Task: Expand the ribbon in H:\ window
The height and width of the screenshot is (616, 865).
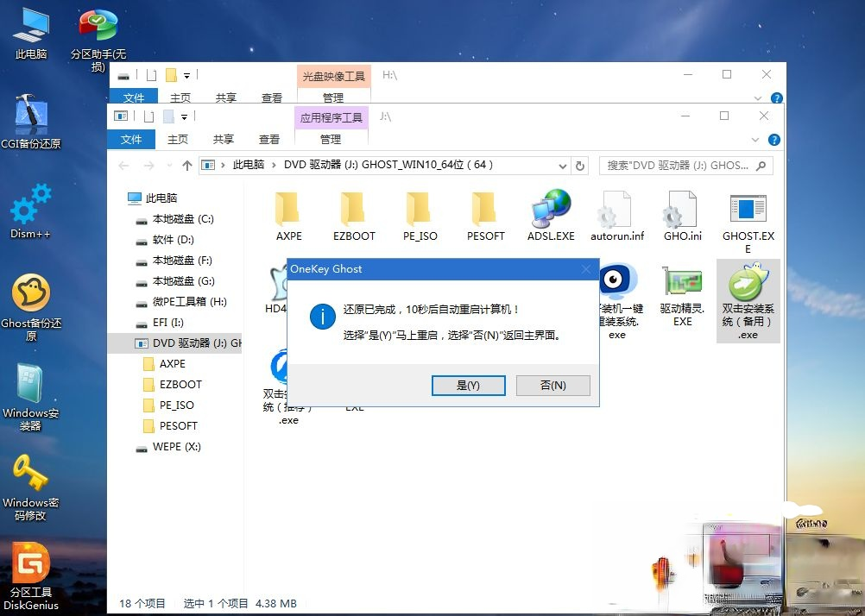Action: [x=757, y=98]
